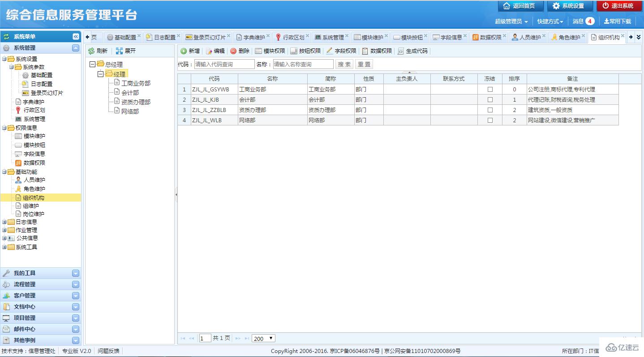The width and height of the screenshot is (644, 357).
Task: Click 数据权限 icon in sidebar tree
Action: coord(18,163)
